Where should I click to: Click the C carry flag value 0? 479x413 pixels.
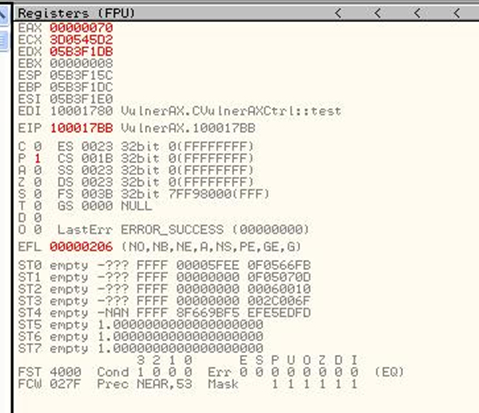click(x=38, y=147)
